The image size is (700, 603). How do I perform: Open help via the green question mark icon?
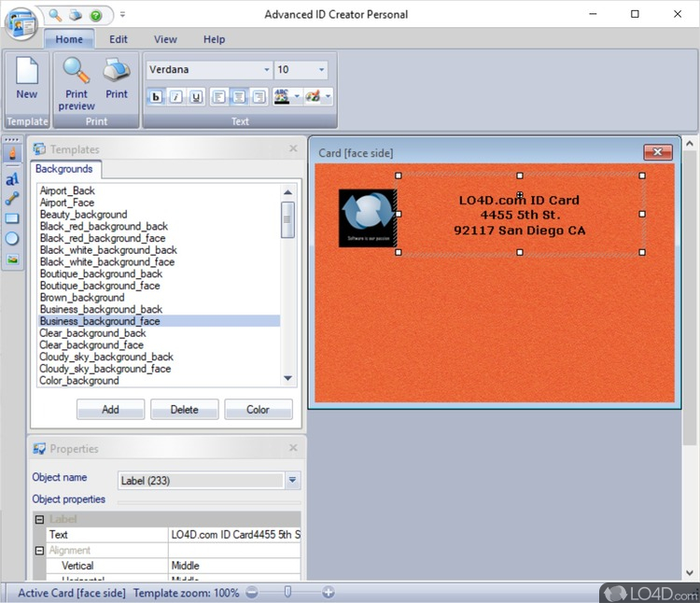(x=95, y=16)
